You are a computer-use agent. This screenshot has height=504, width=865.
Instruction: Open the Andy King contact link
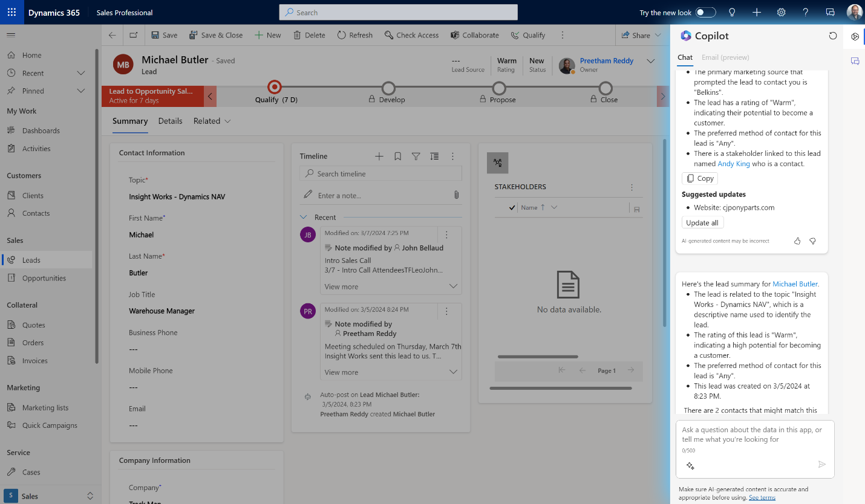point(734,164)
